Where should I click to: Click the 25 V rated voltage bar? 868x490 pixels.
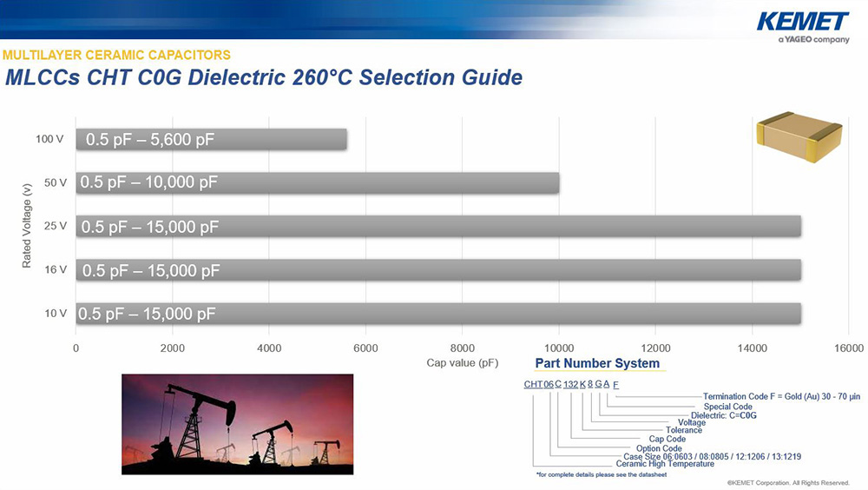click(437, 226)
